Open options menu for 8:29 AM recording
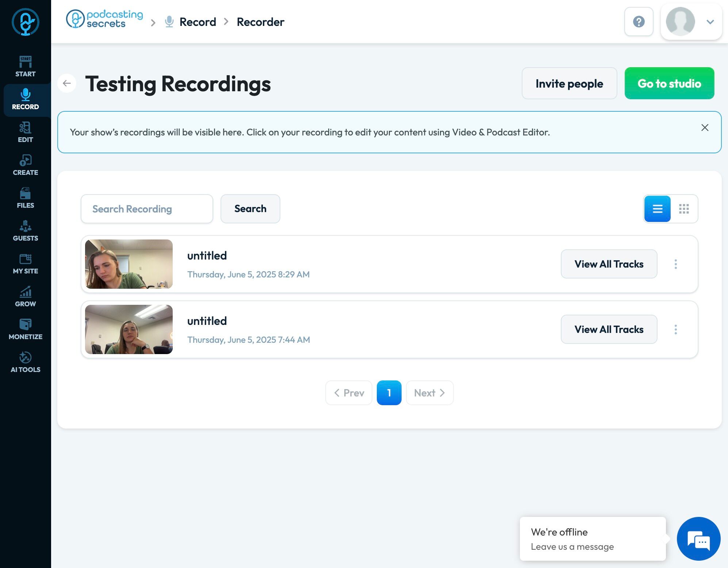The width and height of the screenshot is (728, 568). click(x=675, y=264)
